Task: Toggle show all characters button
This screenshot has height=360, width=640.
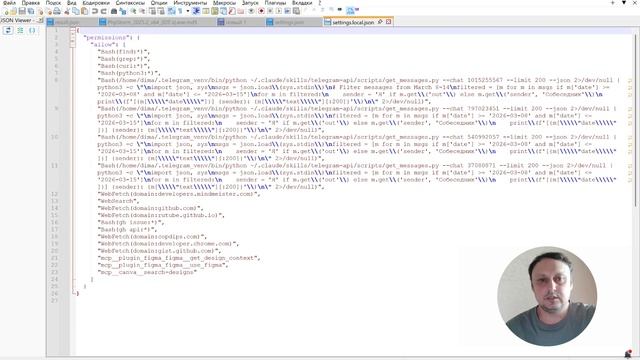Action: coord(180,11)
